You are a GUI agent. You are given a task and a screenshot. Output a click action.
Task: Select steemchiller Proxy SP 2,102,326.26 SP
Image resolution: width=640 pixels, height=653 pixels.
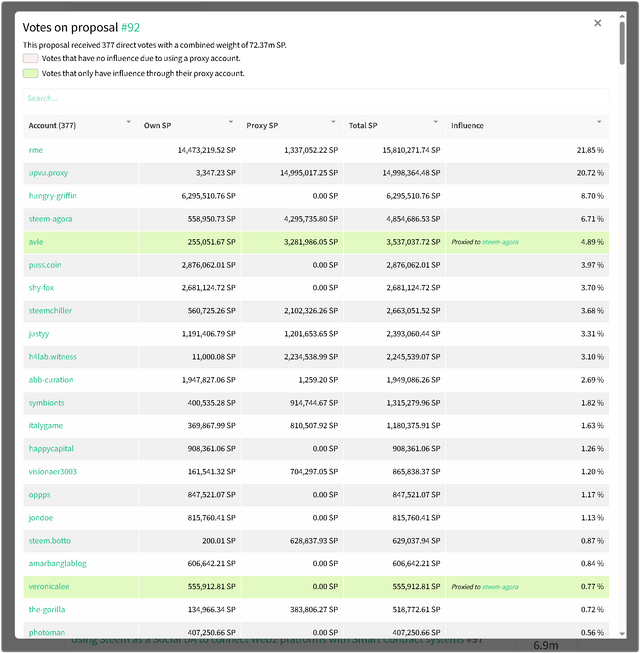point(311,311)
